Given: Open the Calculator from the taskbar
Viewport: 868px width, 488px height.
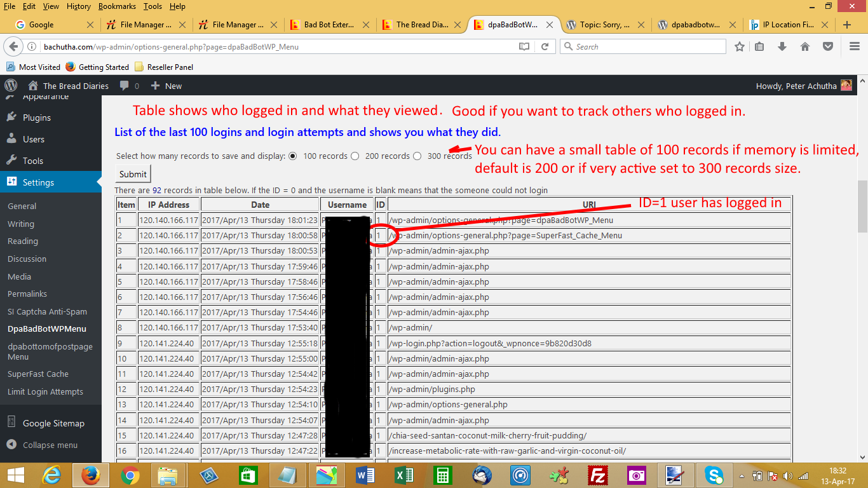Looking at the screenshot, I should coord(442,475).
